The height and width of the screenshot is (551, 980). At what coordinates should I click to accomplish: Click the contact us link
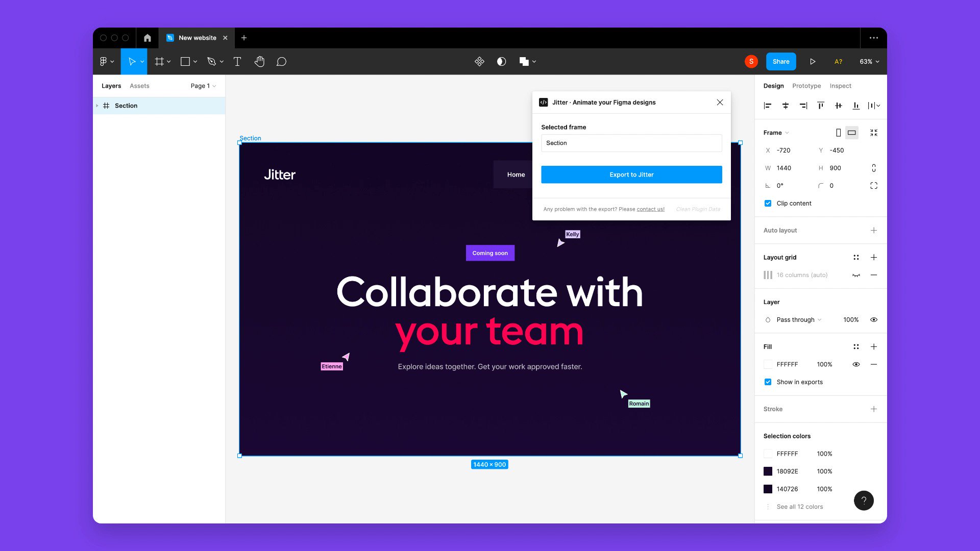[650, 209]
